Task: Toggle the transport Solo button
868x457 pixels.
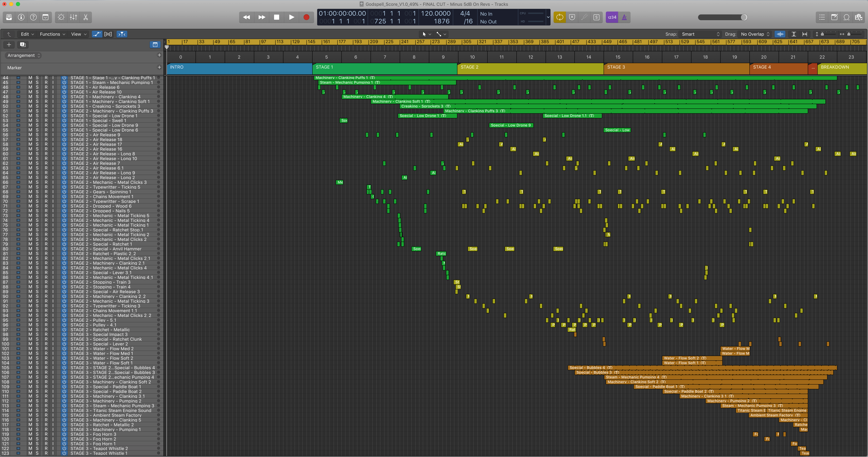Action: coord(596,17)
